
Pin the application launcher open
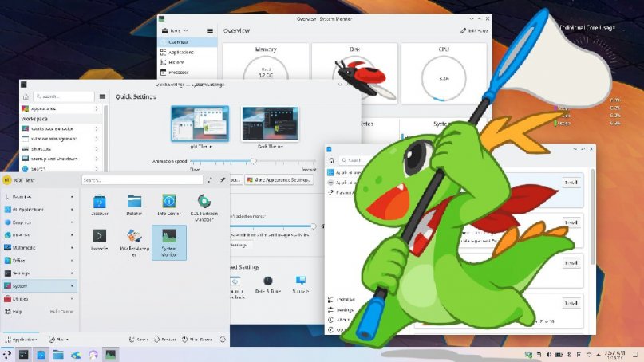223,180
